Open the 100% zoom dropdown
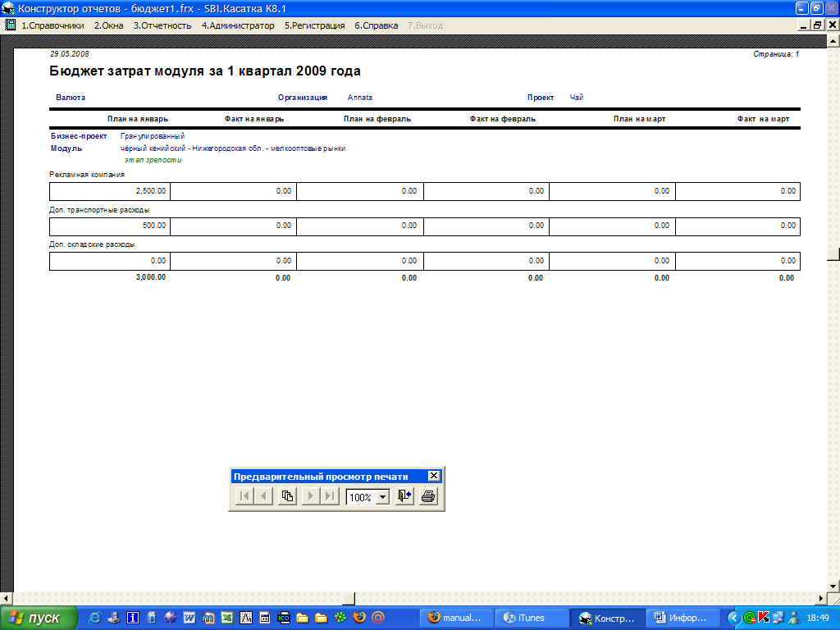 click(382, 497)
